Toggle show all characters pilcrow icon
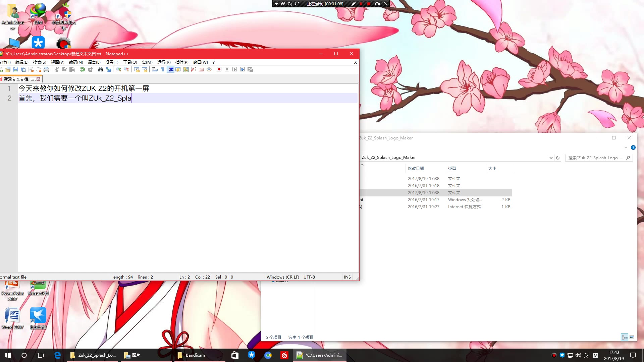The width and height of the screenshot is (644, 362). tap(163, 69)
